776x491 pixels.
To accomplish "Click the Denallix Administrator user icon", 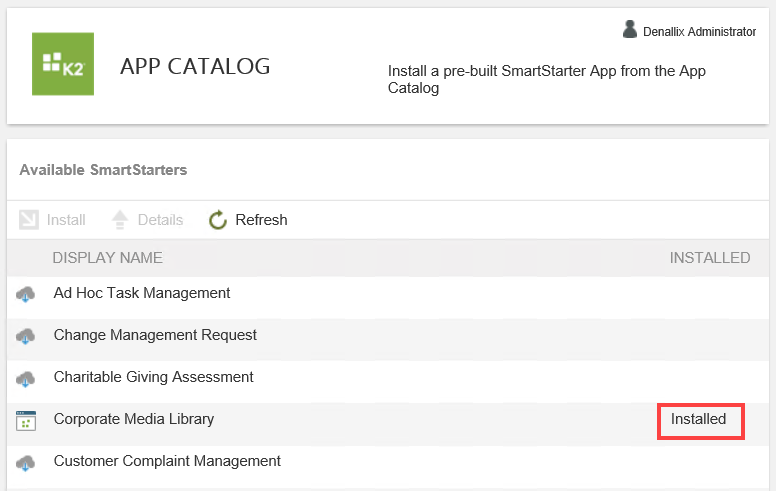I will click(x=630, y=30).
